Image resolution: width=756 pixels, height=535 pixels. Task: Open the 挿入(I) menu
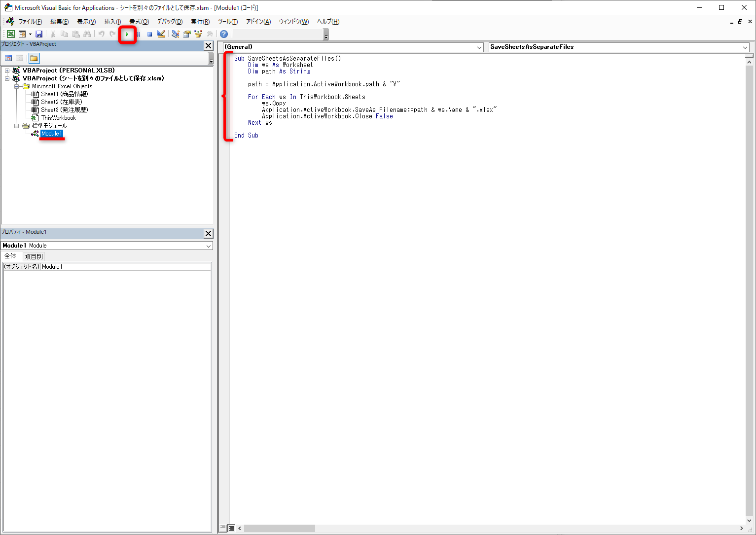point(112,22)
